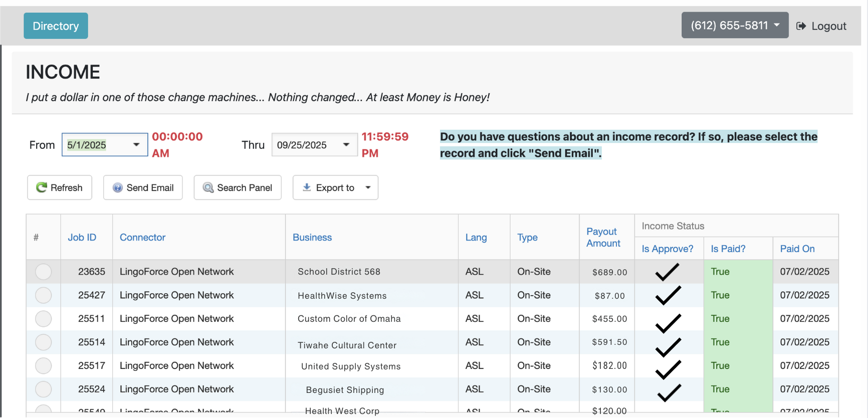Click the Search Panel magnifier icon
The width and height of the screenshot is (868, 418).
point(208,187)
